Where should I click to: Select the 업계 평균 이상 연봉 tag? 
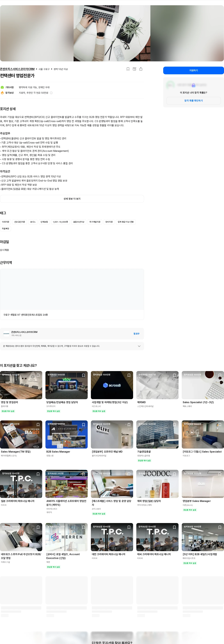click(126, 222)
